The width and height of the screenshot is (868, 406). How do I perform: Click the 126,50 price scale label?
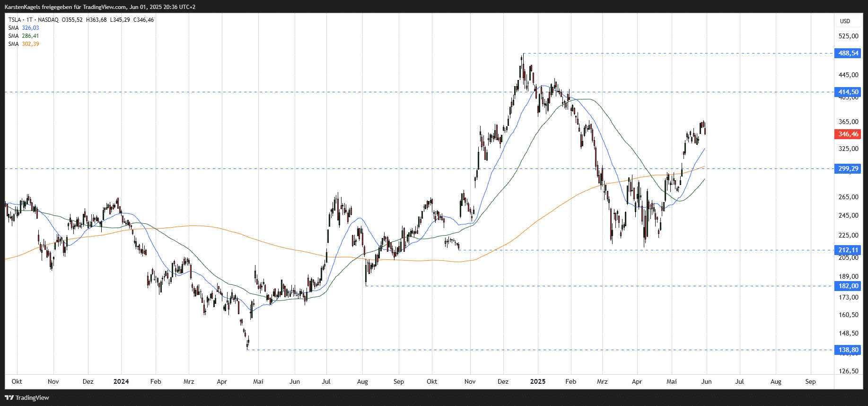click(848, 371)
